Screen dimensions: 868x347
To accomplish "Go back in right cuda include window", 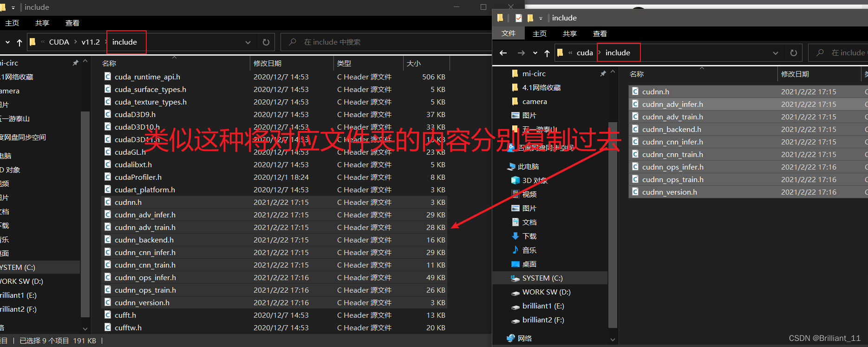I will pos(503,53).
